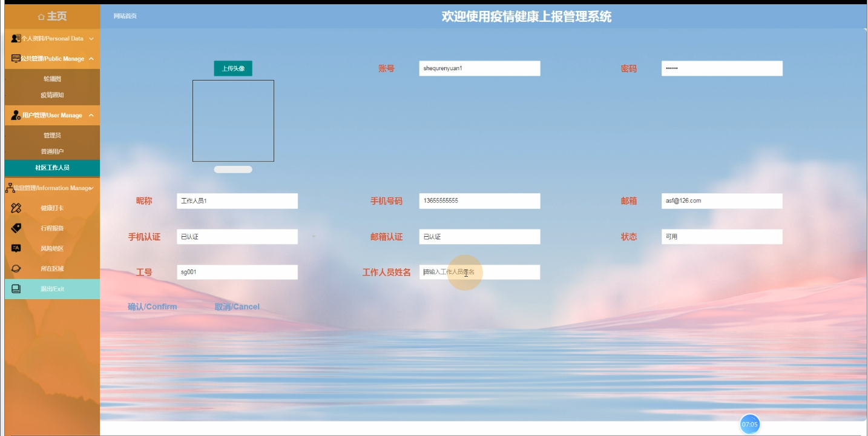This screenshot has width=868, height=436.
Task: Select the 疫情通知 sidebar item
Action: point(52,95)
